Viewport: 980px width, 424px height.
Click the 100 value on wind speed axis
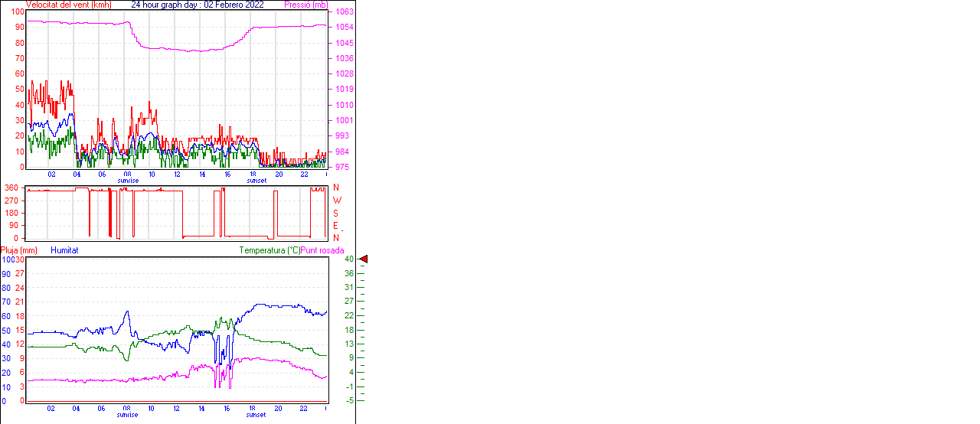(x=17, y=12)
